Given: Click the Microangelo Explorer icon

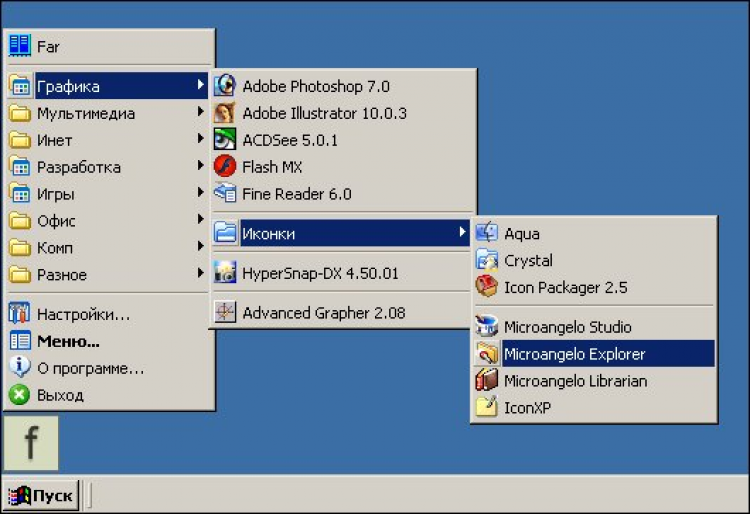Looking at the screenshot, I should tap(487, 353).
